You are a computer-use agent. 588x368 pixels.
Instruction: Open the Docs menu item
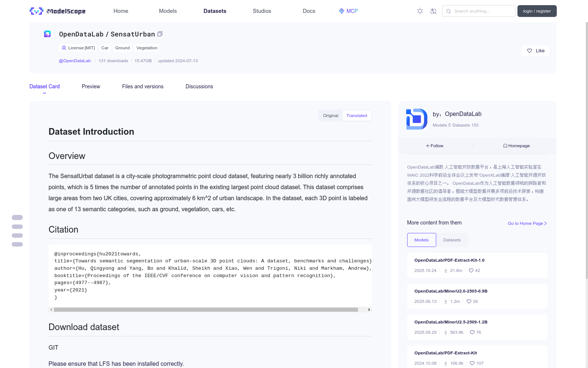[309, 11]
